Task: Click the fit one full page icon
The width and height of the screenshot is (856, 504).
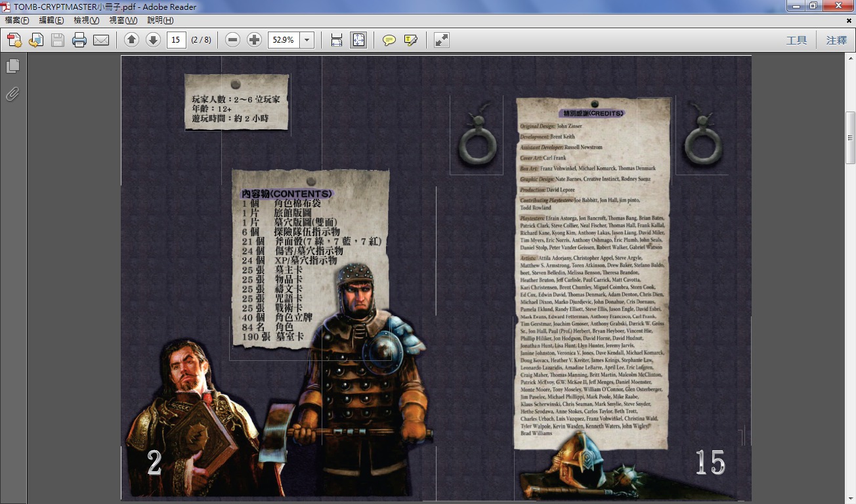Action: pyautogui.click(x=358, y=40)
